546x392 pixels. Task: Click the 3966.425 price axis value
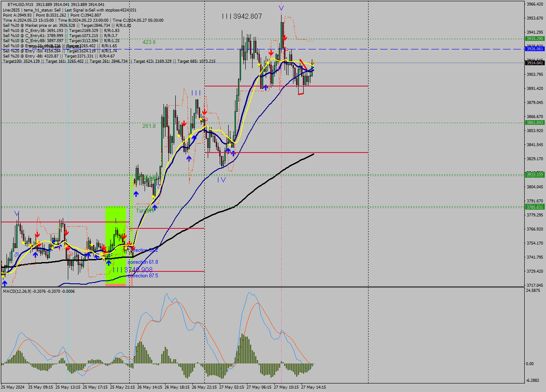point(534,4)
